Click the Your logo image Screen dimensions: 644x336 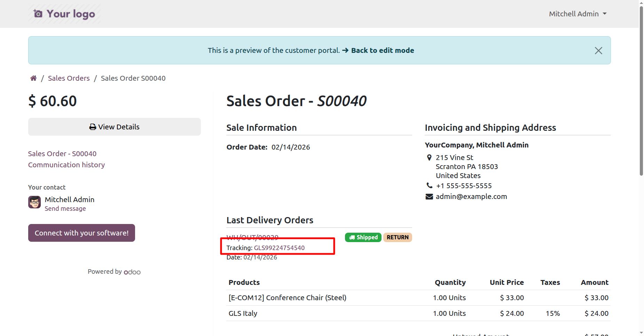point(64,14)
